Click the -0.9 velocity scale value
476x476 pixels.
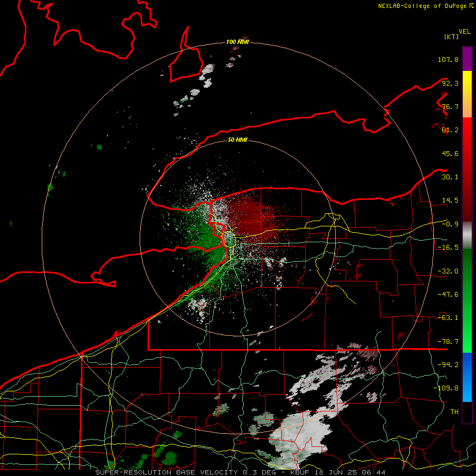click(450, 224)
